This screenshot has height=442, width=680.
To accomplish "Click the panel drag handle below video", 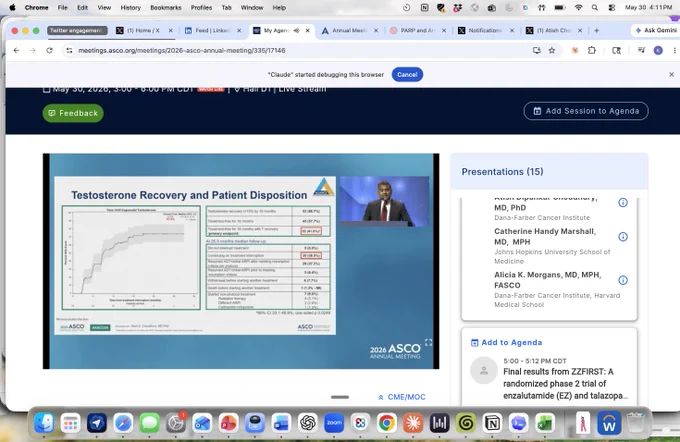I will [x=340, y=397].
